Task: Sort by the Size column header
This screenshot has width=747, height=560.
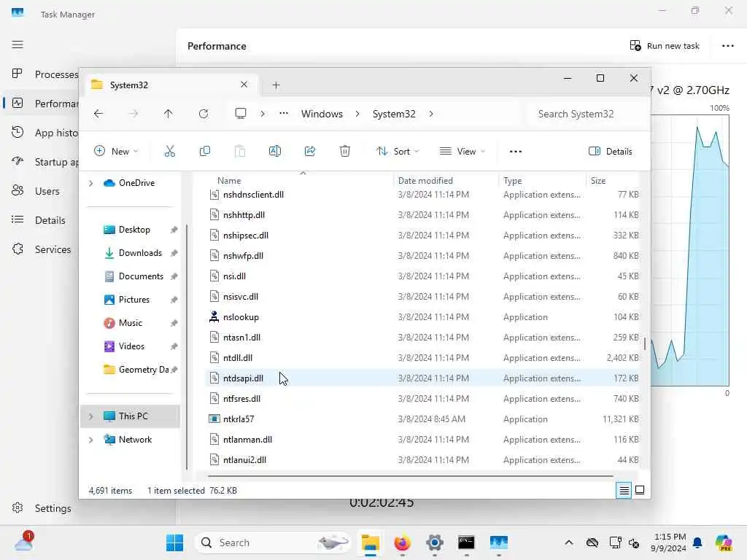Action: coord(598,181)
